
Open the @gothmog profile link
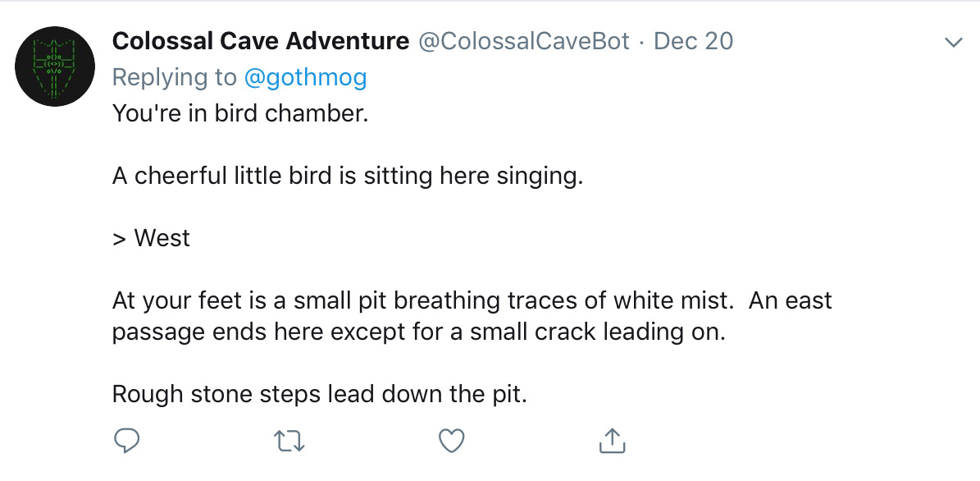point(305,77)
